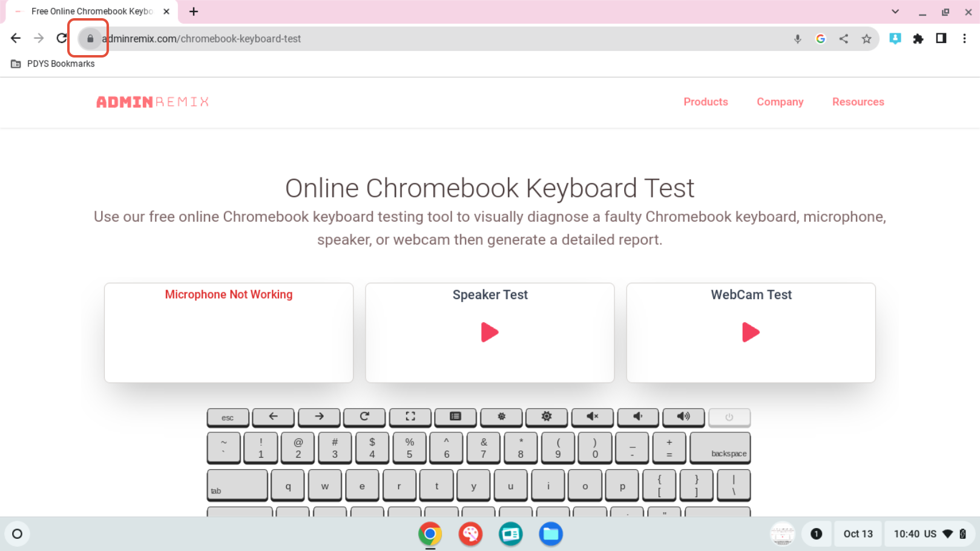
Task: Open Chrome three-dot menu
Action: [x=964, y=38]
